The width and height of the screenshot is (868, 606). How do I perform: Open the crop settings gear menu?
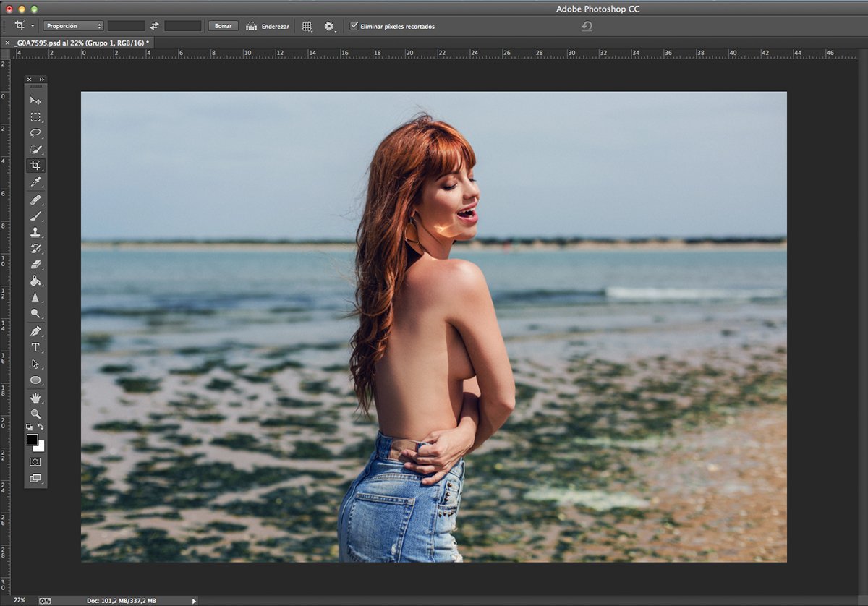(x=330, y=26)
